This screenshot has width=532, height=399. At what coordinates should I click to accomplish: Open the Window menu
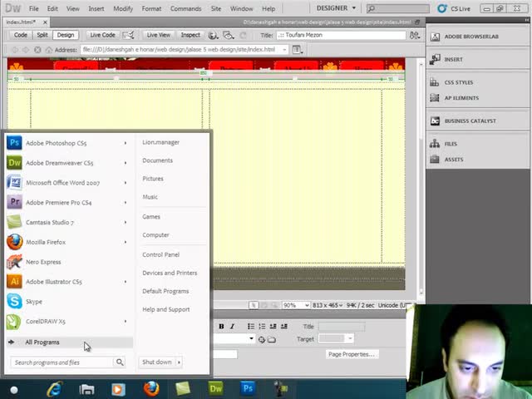(242, 8)
